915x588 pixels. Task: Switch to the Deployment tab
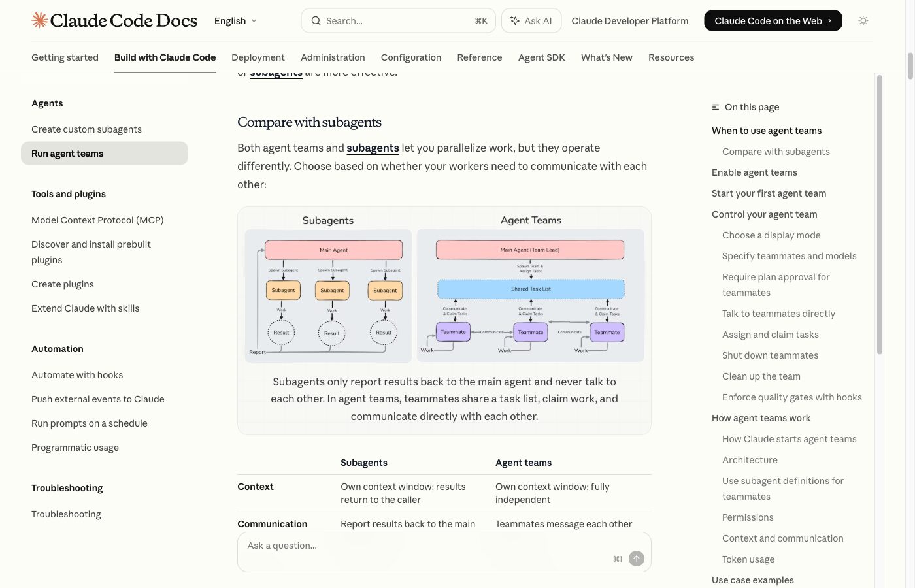258,57
